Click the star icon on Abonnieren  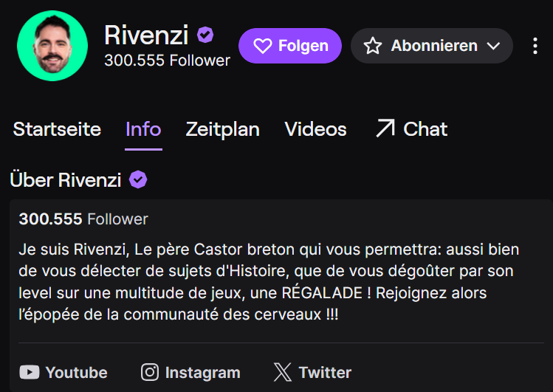point(373,46)
